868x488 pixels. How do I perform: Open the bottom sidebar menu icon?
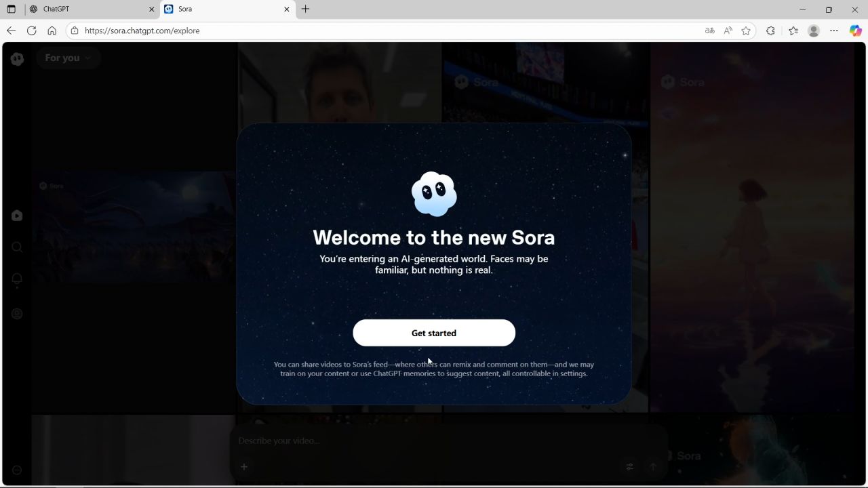click(17, 470)
